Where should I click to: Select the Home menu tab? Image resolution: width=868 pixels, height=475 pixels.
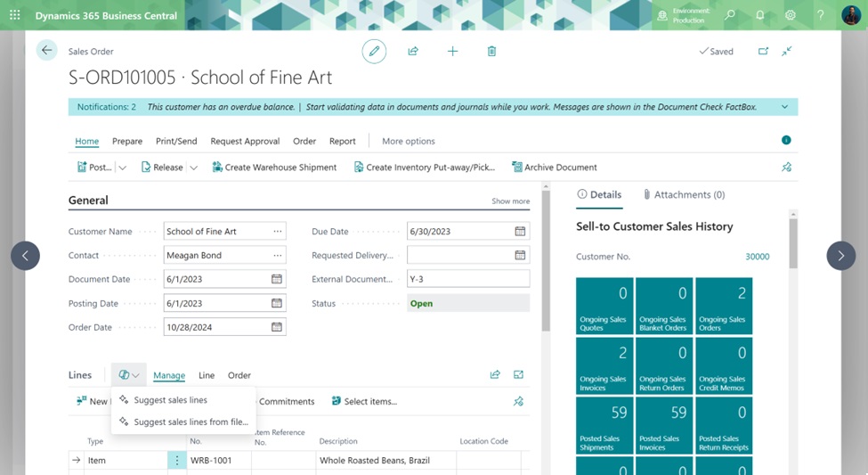tap(87, 141)
